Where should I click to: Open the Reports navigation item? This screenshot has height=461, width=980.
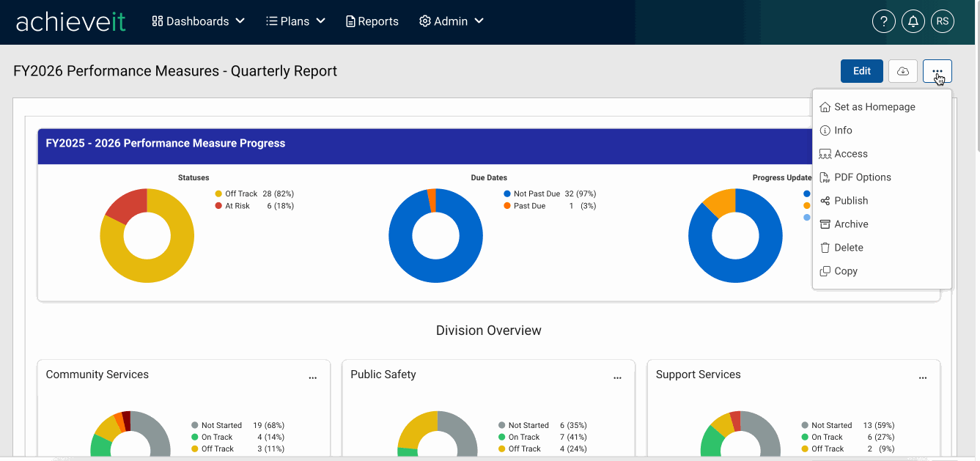[x=372, y=21]
